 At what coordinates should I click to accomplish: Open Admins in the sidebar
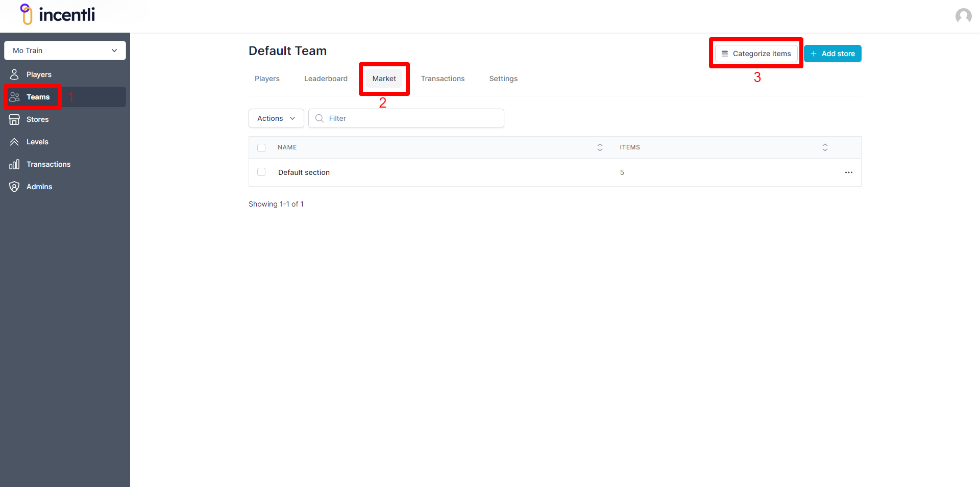coord(65,187)
